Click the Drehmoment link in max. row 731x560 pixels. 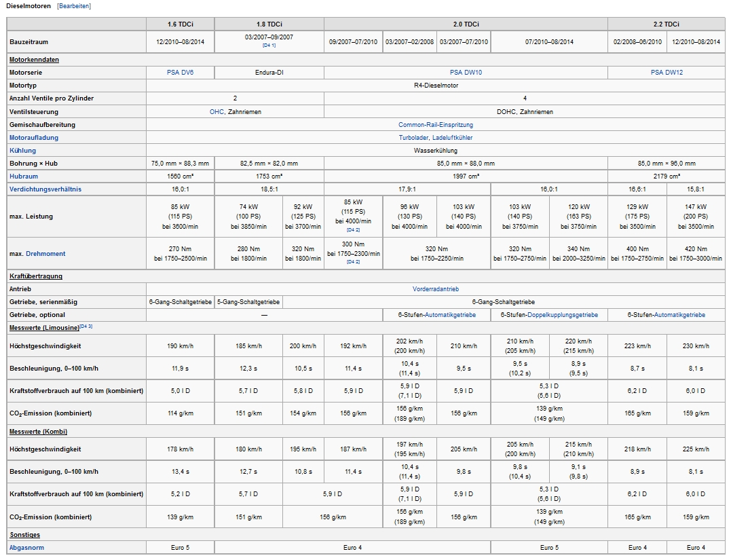coord(46,254)
